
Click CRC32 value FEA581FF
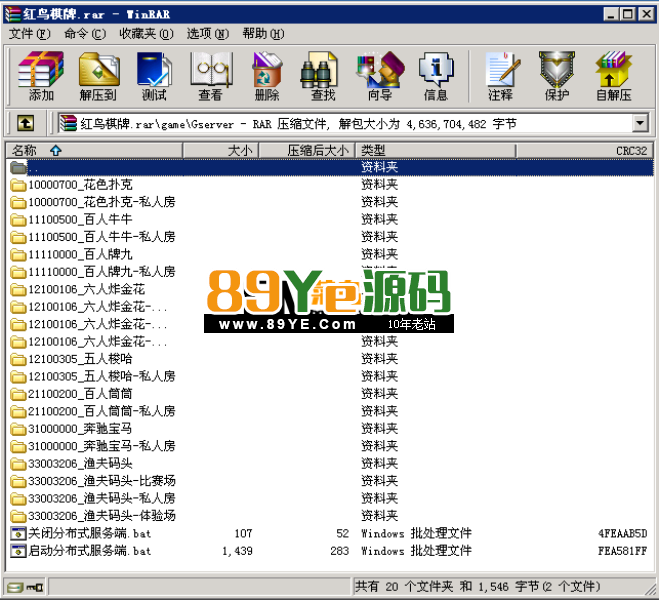(x=622, y=551)
